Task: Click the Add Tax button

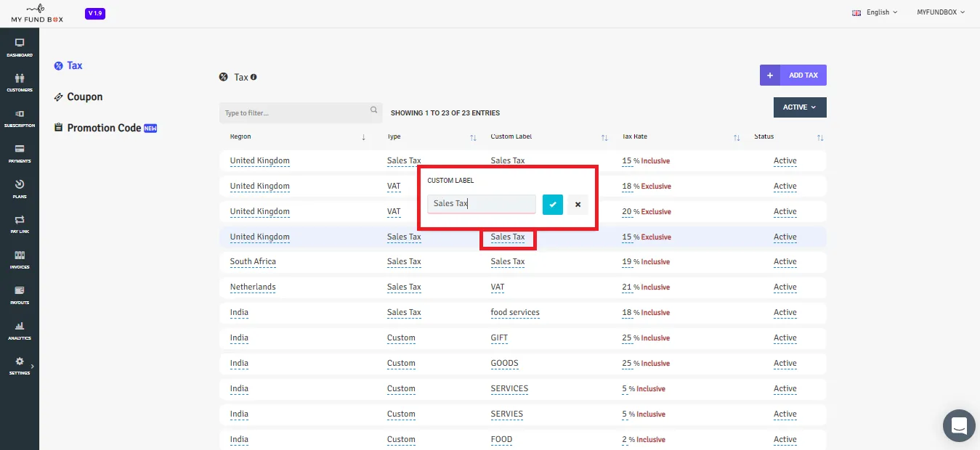Action: [x=793, y=75]
